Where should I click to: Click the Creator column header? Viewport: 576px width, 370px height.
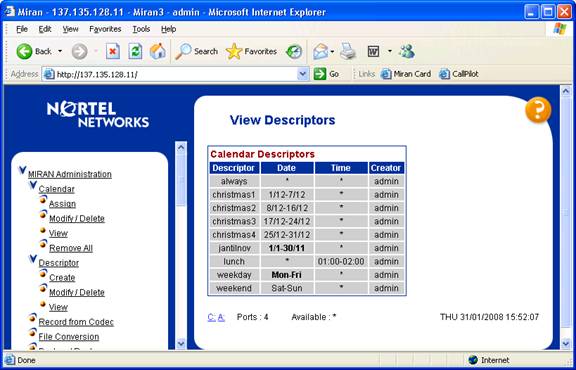[386, 168]
